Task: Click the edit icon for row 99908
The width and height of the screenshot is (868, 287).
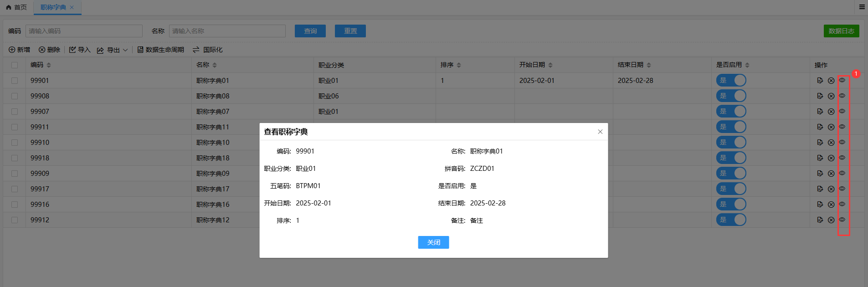Action: click(x=820, y=96)
